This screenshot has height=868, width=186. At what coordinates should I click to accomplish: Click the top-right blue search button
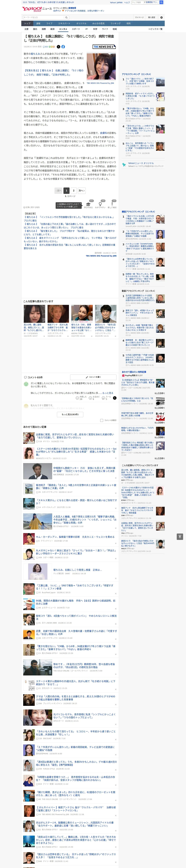(161, 2)
